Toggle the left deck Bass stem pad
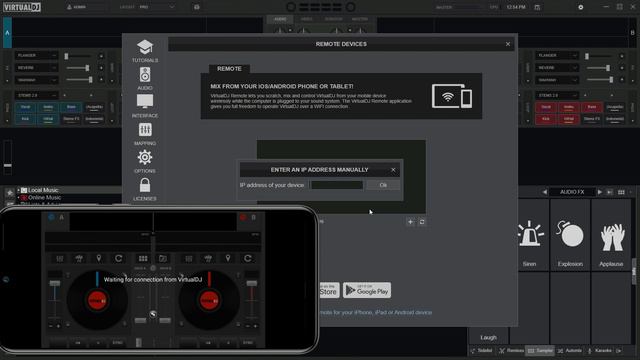The height and width of the screenshot is (360, 640). (x=71, y=107)
